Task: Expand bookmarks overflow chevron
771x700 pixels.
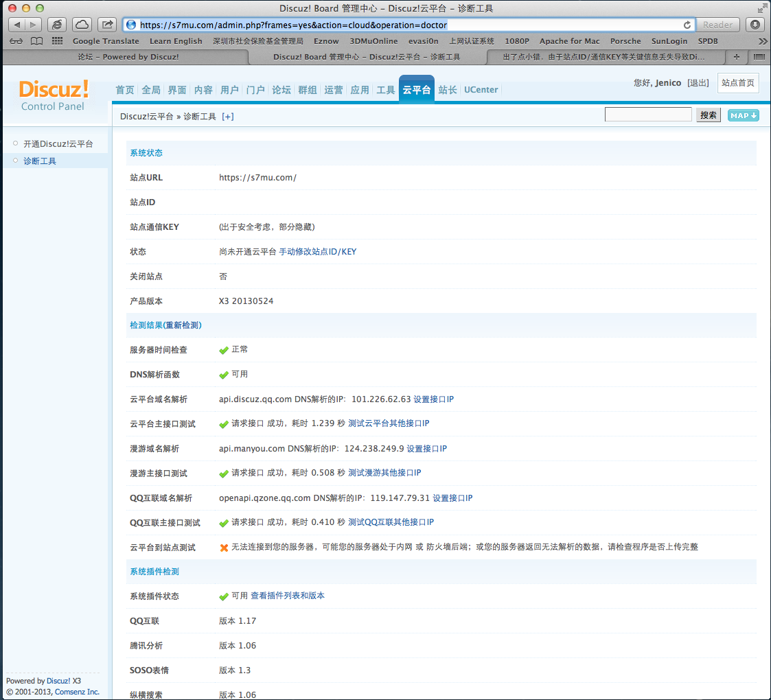Action: (x=763, y=41)
